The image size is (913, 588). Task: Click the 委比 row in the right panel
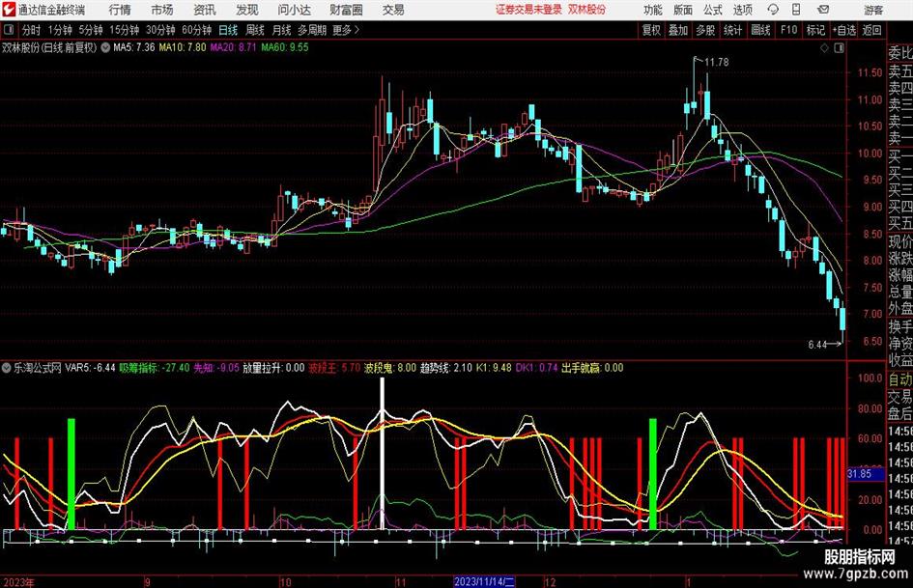(x=900, y=53)
